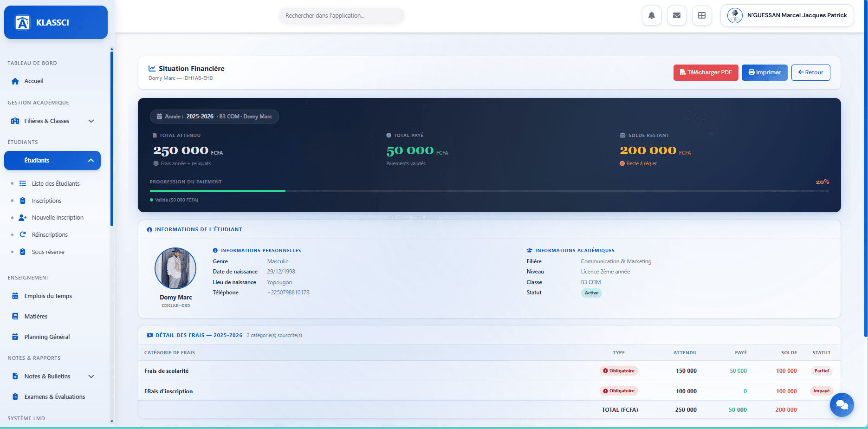Image resolution: width=868 pixels, height=429 pixels.
Task: Click the Frais de scolarité row label
Action: tap(166, 371)
